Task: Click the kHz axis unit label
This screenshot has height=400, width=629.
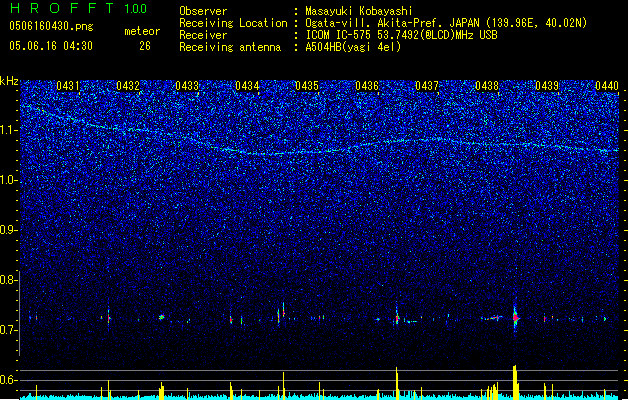Action: point(9,81)
